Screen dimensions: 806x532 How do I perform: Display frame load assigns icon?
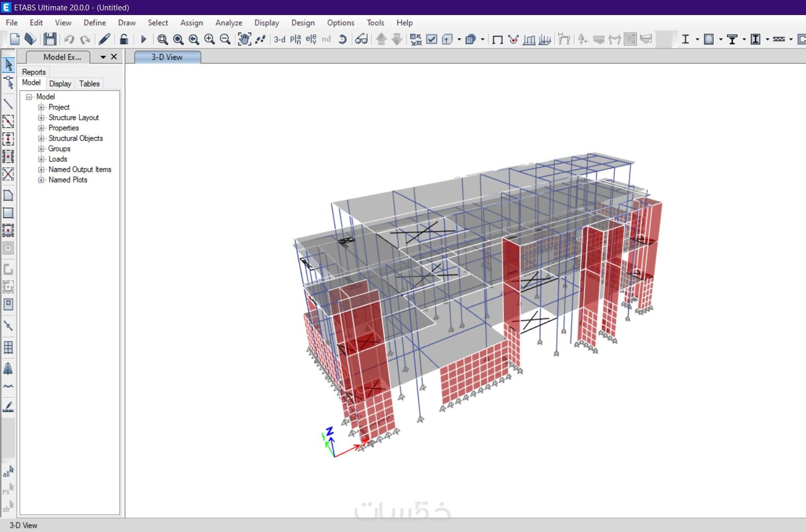click(x=529, y=39)
